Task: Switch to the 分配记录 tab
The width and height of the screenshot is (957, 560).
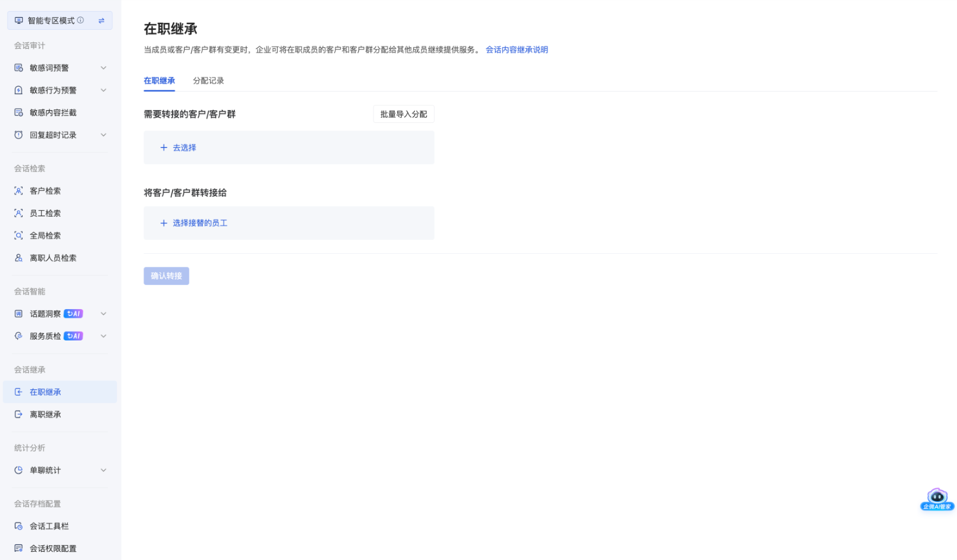Action: pyautogui.click(x=209, y=81)
